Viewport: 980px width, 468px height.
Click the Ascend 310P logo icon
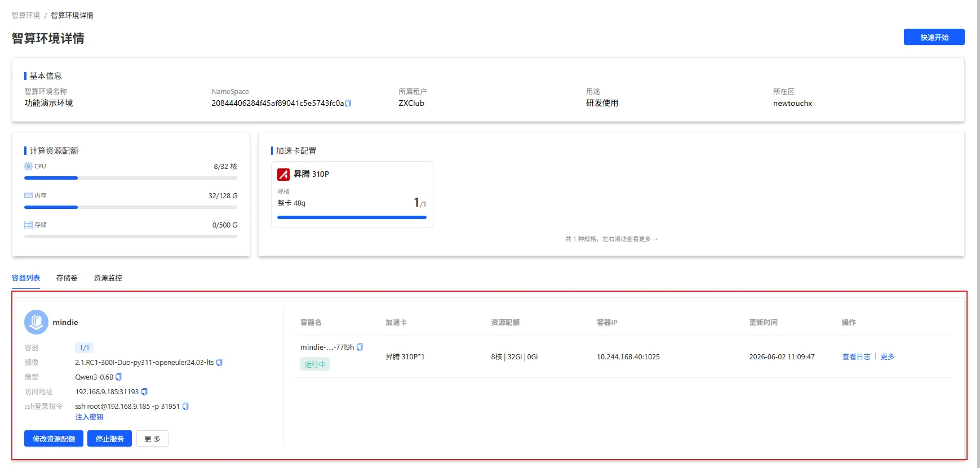click(283, 175)
